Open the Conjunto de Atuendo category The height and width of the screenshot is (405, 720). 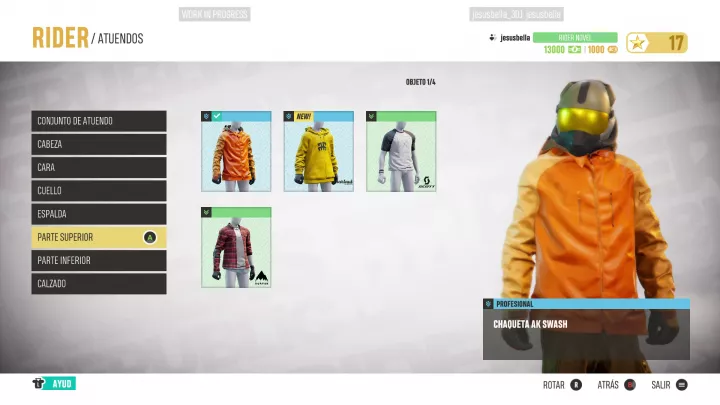[x=98, y=121]
